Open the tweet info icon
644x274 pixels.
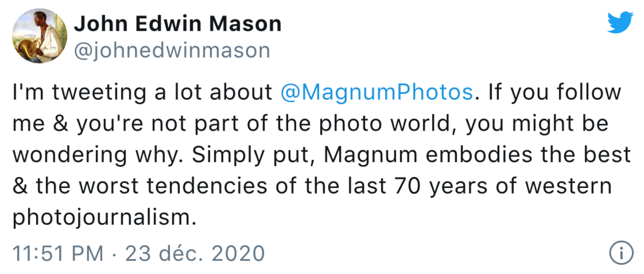tap(621, 253)
